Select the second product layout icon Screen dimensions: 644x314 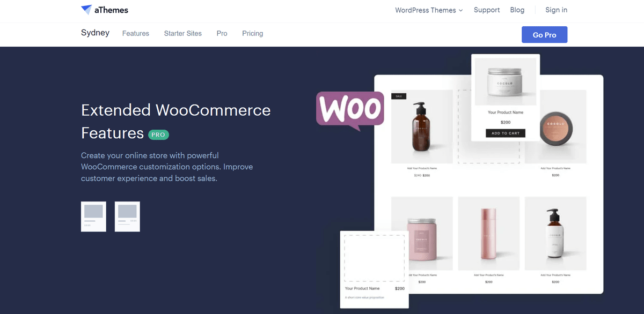click(x=127, y=216)
